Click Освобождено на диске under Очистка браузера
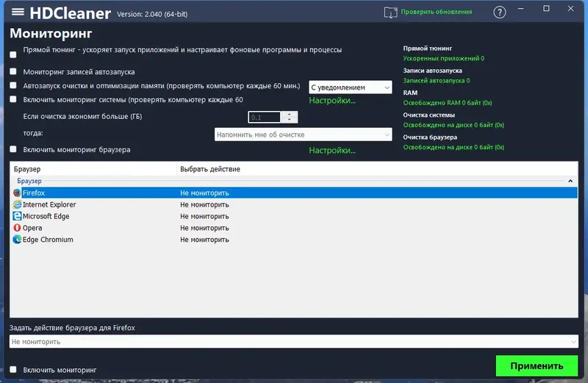This screenshot has width=588, height=383. click(x=453, y=147)
